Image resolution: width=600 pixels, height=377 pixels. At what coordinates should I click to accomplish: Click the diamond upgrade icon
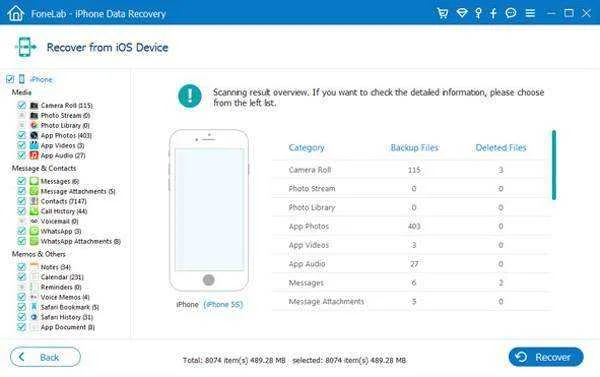[462, 13]
